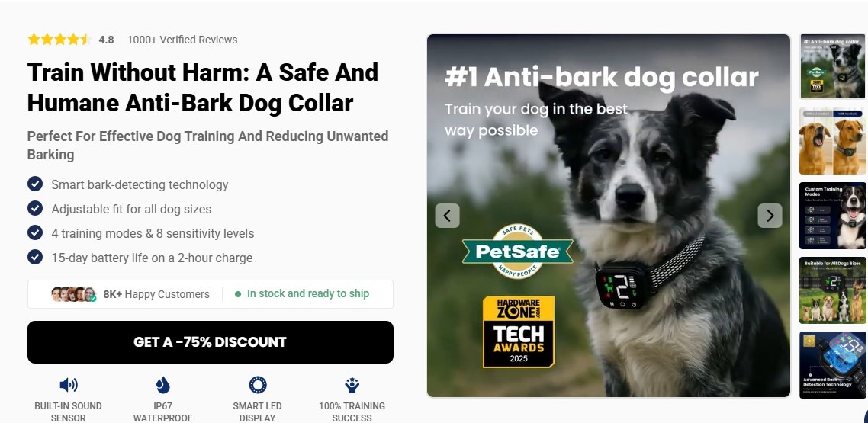Click the built-in sound sensor speaker icon

coord(68,385)
